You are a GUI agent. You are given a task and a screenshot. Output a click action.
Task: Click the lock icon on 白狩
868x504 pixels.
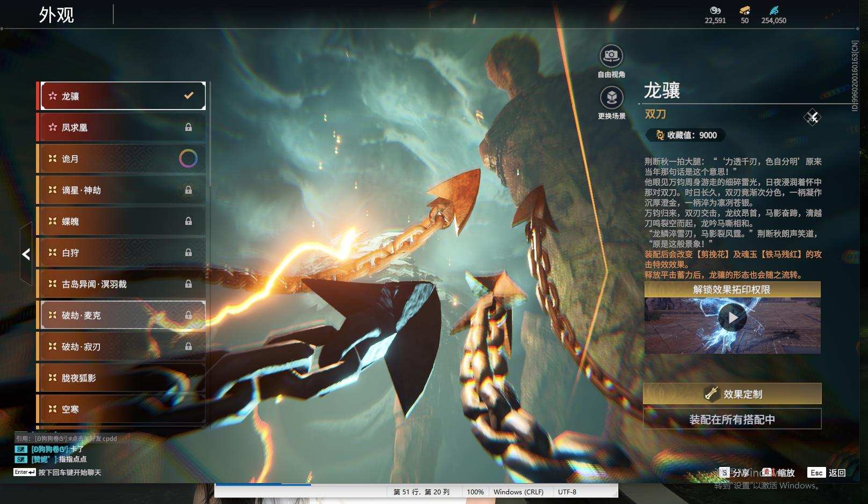[x=189, y=252]
